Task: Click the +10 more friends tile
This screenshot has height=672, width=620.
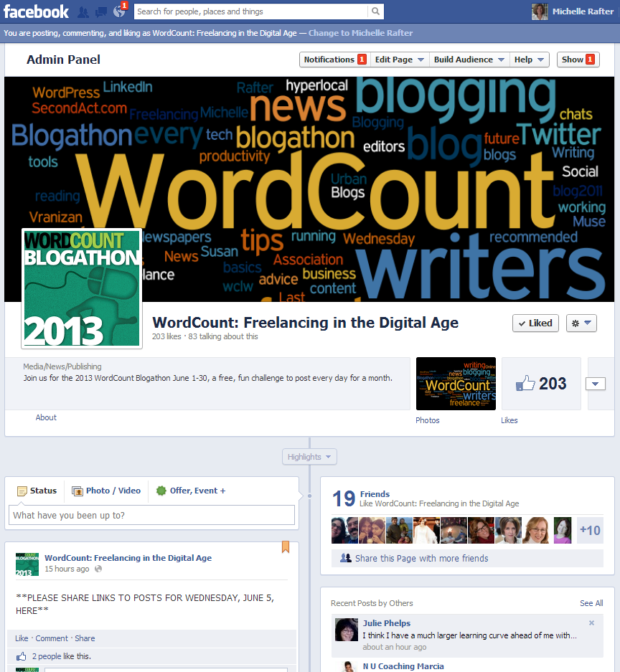Action: point(590,531)
